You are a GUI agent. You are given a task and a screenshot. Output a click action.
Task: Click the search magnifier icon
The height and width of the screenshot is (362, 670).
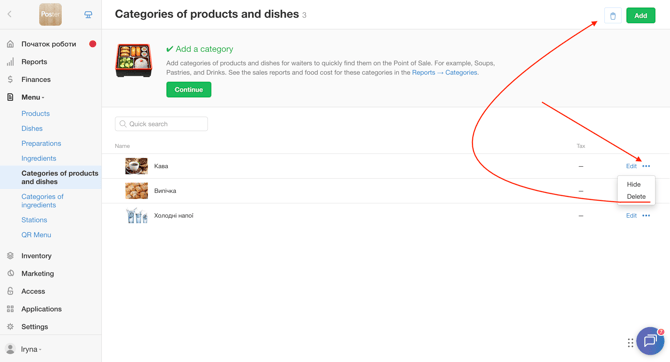123,124
